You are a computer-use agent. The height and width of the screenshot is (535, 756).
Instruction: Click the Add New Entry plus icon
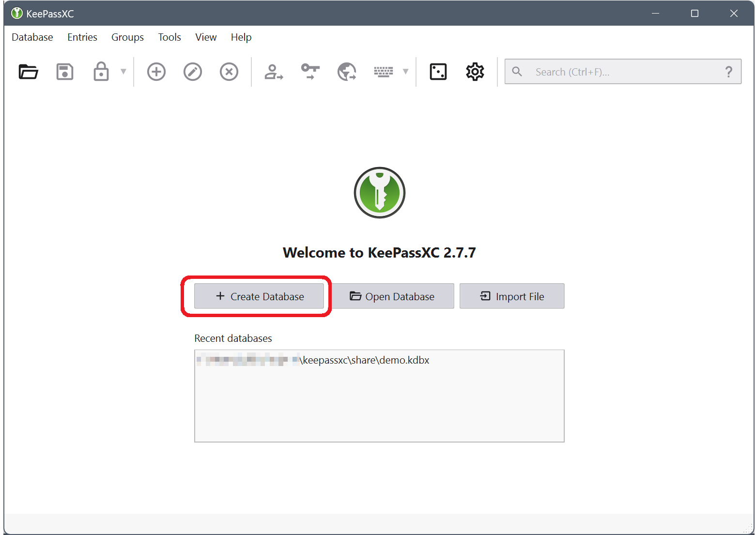click(x=156, y=72)
